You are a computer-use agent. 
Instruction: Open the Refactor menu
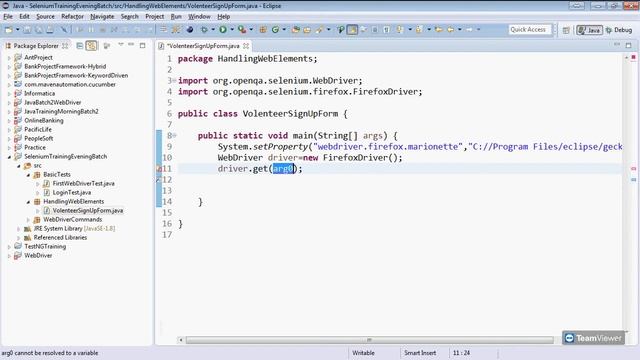72,17
